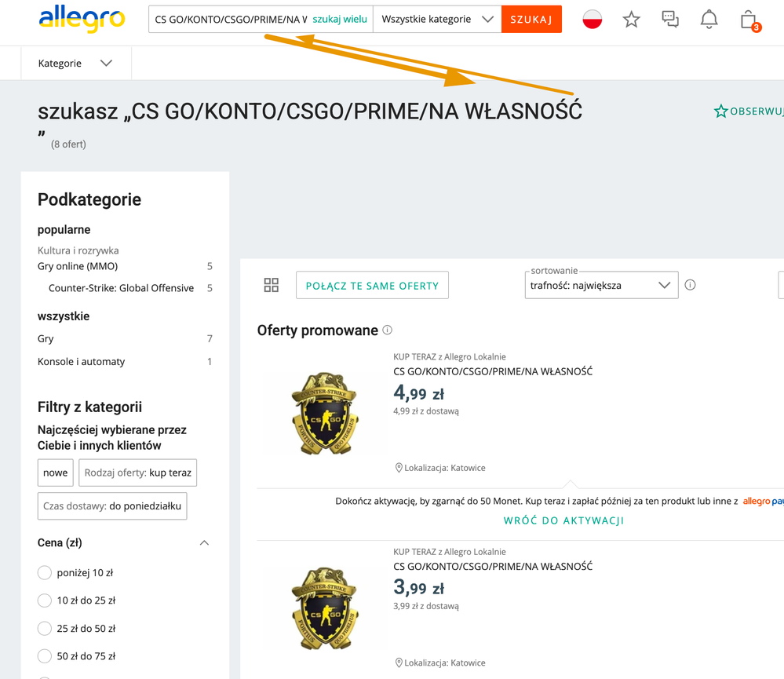Select price range 25 zł do 50 zł

45,628
